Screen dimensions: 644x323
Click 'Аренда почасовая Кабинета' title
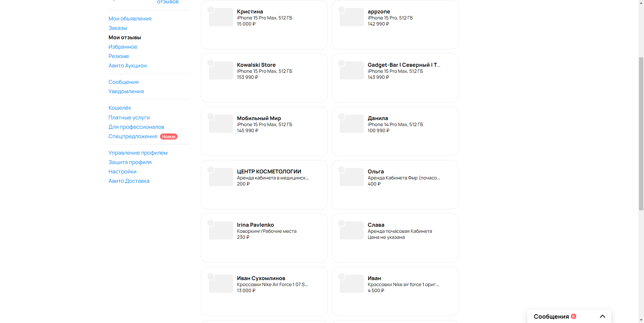400,231
